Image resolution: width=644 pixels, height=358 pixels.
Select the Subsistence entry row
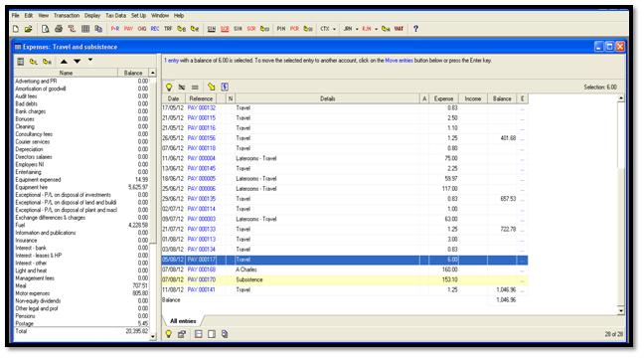tap(345, 279)
